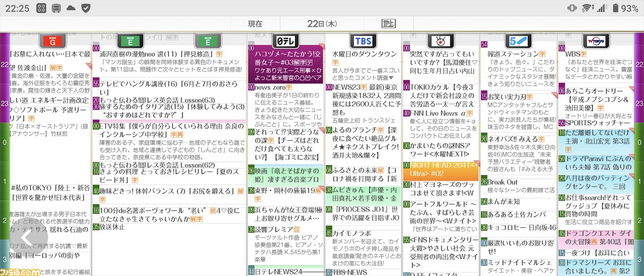
Task: Tap the Wi-Fi status icon
Action: coord(587,8)
